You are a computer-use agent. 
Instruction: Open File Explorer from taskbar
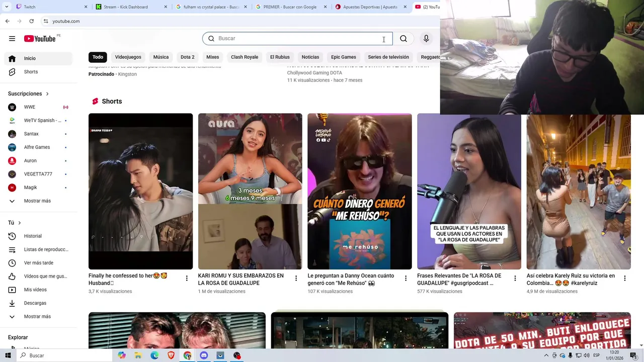138,355
